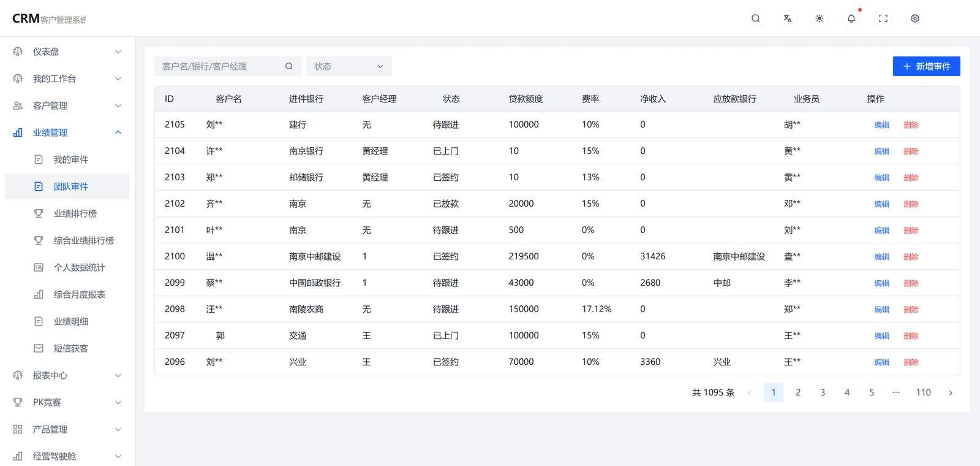Expand the 客户管理 menu chevron
980x466 pixels.
tap(118, 105)
